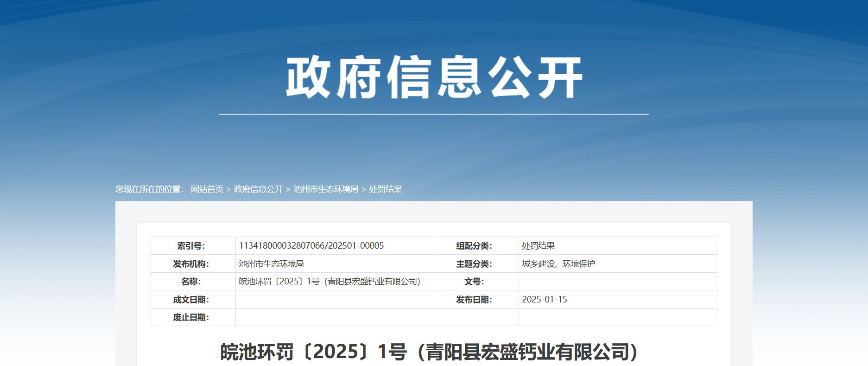Click the 您现在所在的位置 label
Viewport: 868px width, 366px height.
[x=150, y=189]
